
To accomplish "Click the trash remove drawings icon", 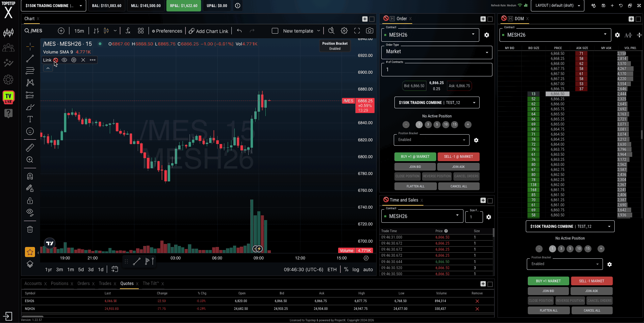I will [30, 229].
